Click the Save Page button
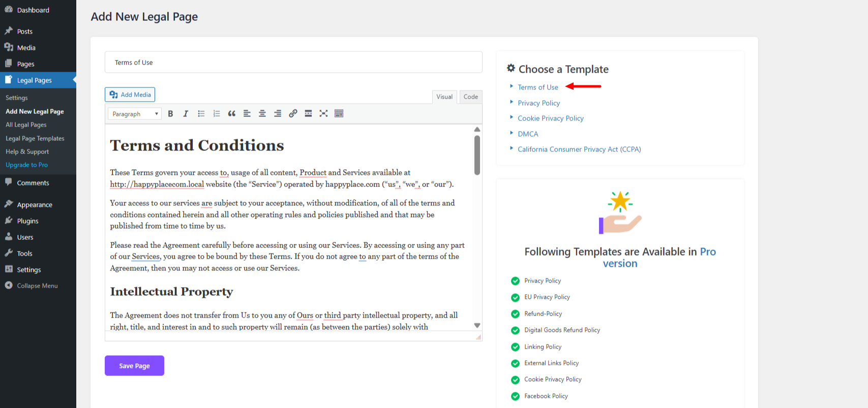The width and height of the screenshot is (868, 408). click(x=134, y=366)
